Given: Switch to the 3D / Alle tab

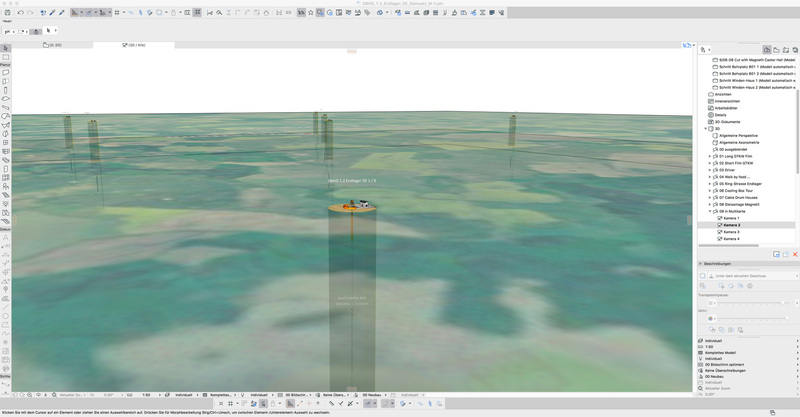Looking at the screenshot, I should [133, 45].
